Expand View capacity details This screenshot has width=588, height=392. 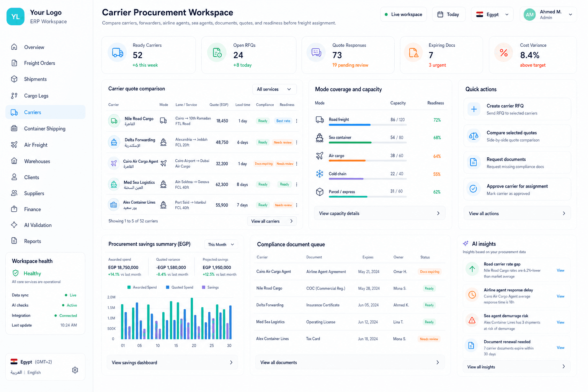tap(379, 214)
